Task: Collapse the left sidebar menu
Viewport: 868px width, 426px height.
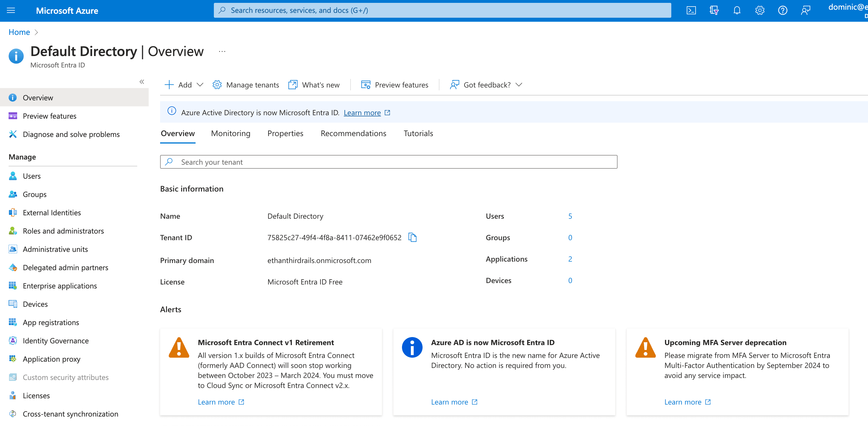Action: (142, 81)
